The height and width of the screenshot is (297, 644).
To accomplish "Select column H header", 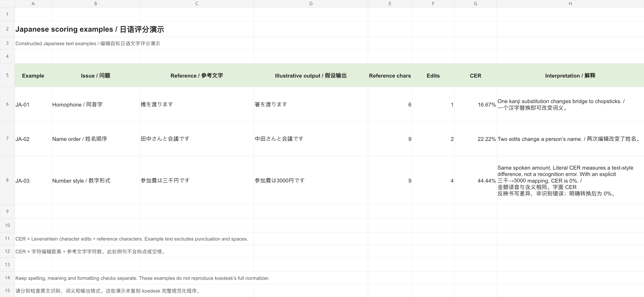I will pos(570,3).
